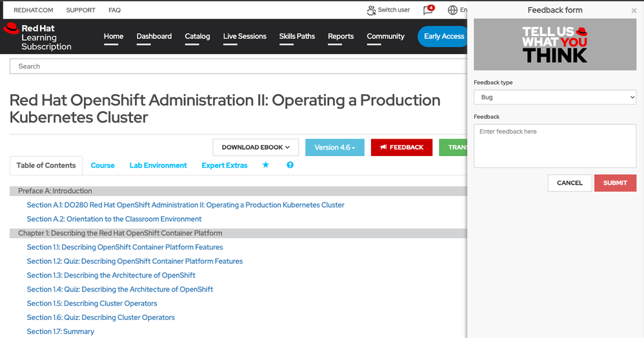Switch to the Lab Environment tab
This screenshot has height=338, width=644.
[x=158, y=165]
